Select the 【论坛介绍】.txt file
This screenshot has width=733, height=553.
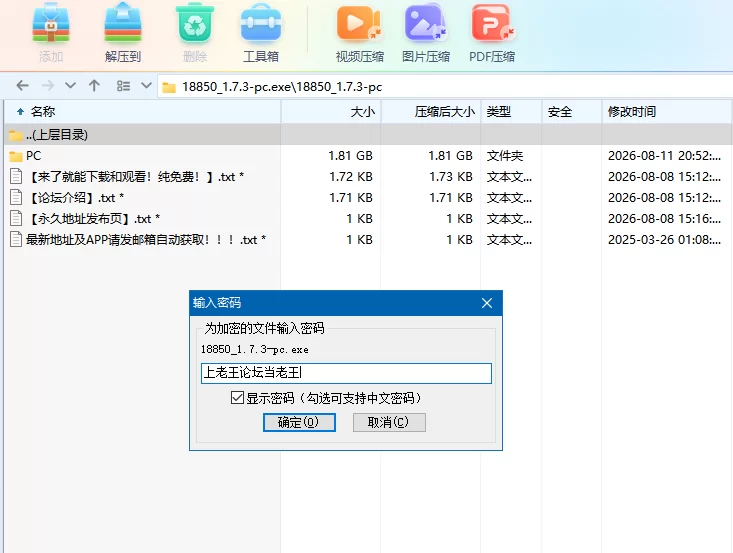(x=368, y=198)
